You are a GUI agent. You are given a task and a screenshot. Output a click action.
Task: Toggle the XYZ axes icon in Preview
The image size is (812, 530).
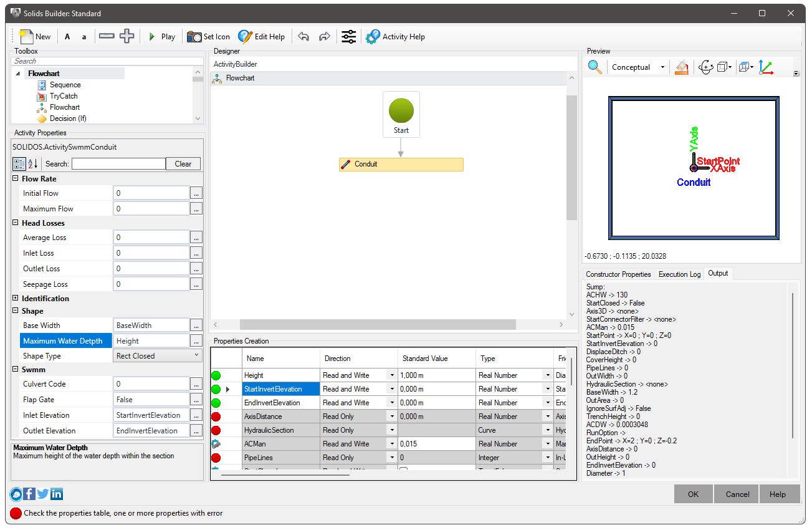pyautogui.click(x=766, y=67)
